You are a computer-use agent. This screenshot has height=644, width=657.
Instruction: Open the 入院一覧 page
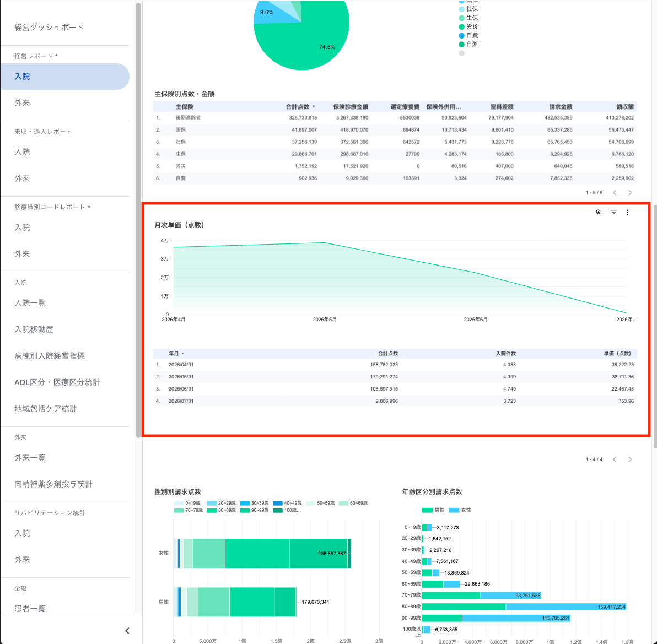(x=30, y=303)
